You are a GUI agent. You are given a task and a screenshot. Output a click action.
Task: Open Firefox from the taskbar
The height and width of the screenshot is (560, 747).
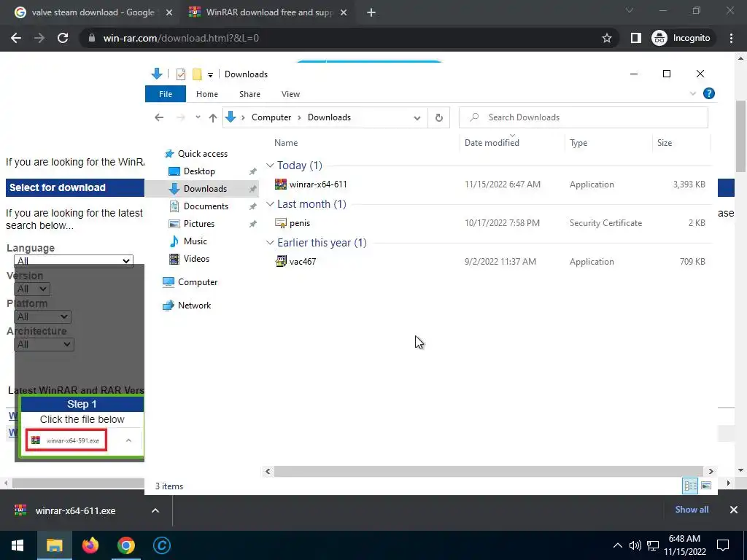click(90, 545)
